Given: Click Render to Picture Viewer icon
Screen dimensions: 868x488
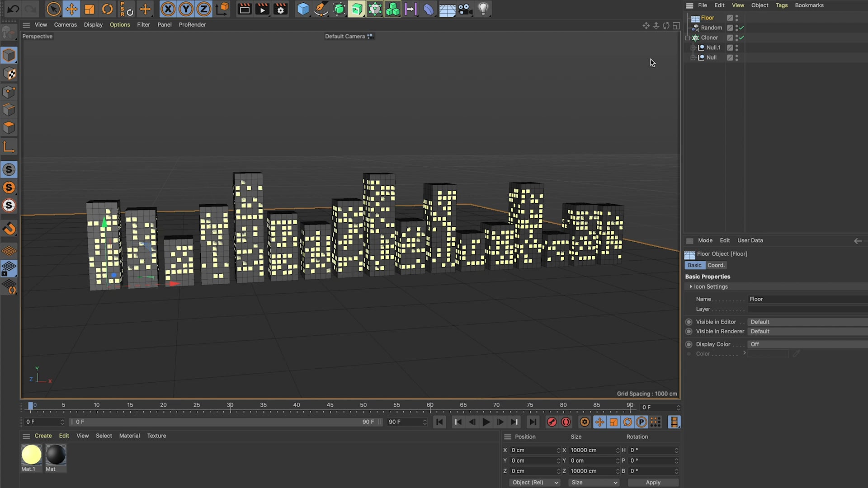Looking at the screenshot, I should (x=263, y=9).
